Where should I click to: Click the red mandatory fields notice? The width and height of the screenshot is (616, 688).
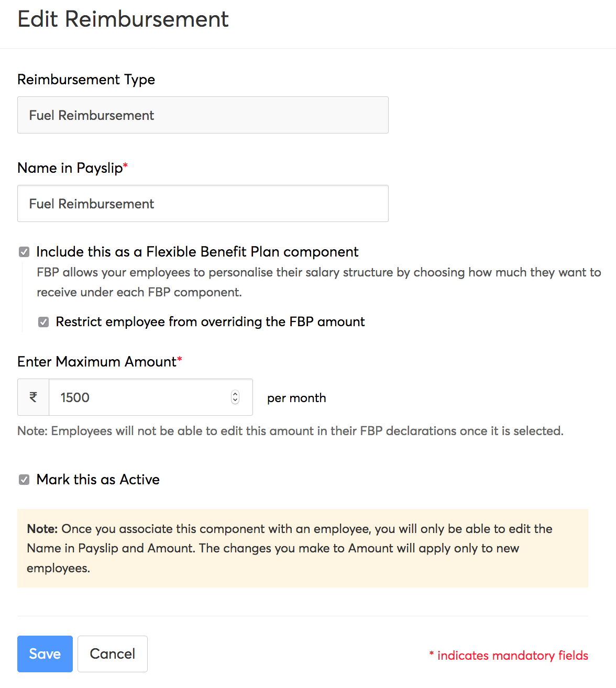(509, 656)
